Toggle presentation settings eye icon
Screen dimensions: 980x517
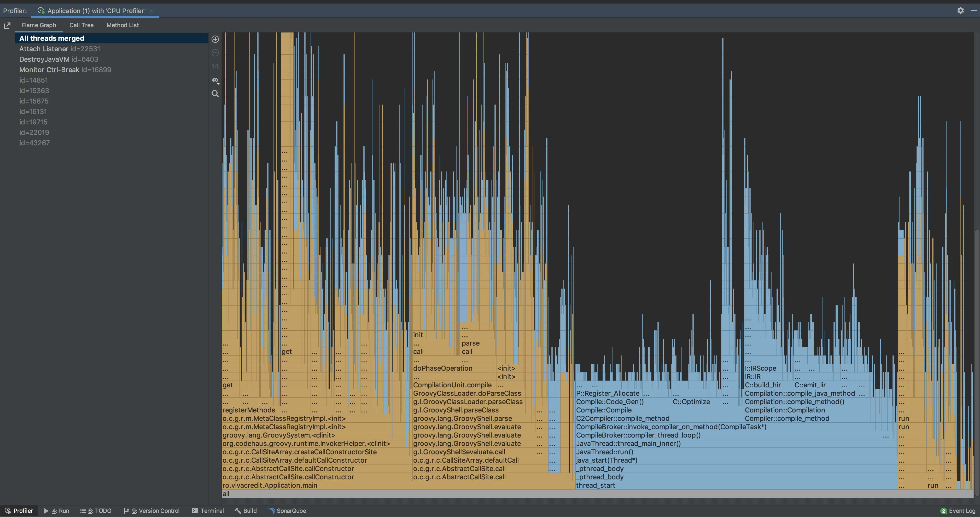(215, 80)
